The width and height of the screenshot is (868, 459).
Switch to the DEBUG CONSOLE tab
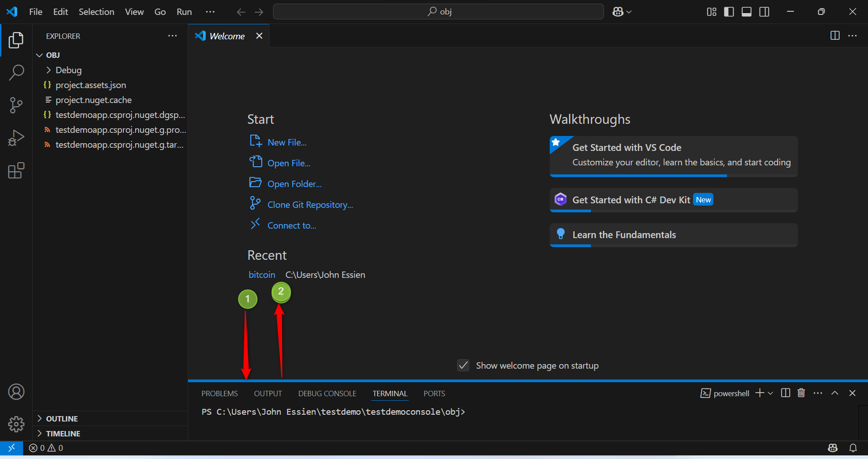327,393
